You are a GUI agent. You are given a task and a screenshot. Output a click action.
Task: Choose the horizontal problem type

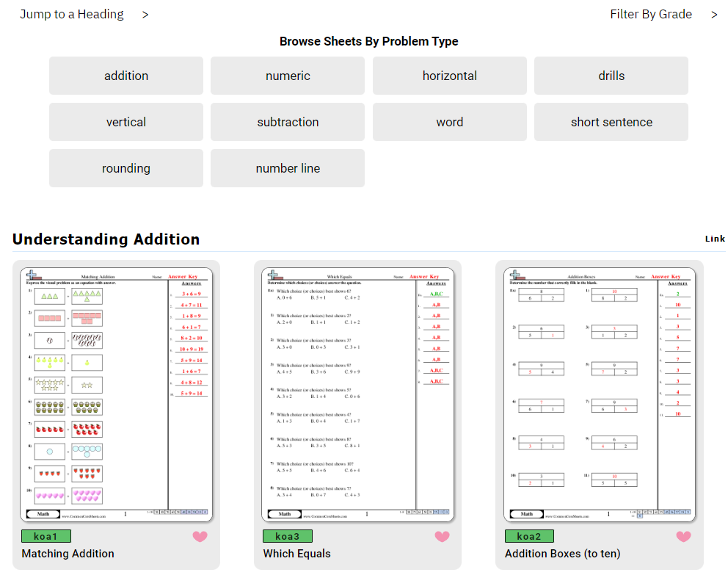tap(449, 76)
